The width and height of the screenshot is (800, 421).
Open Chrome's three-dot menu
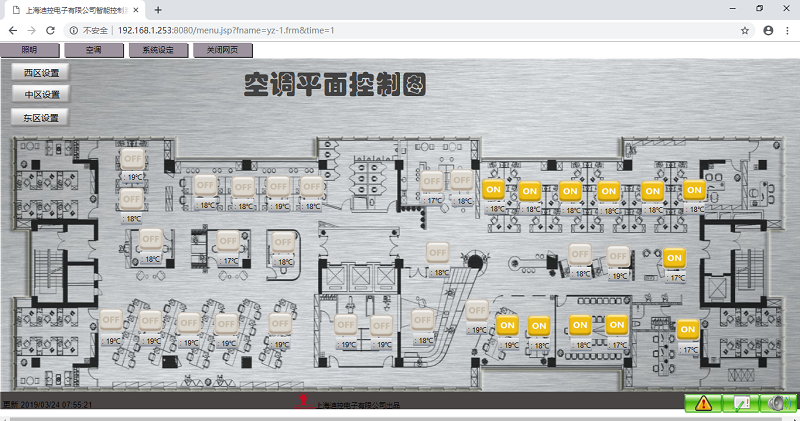787,30
